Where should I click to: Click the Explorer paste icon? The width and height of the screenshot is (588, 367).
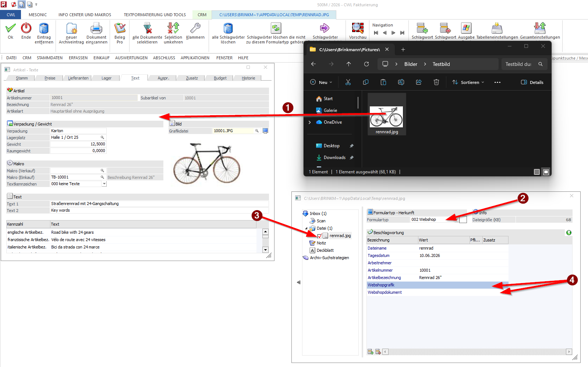point(383,82)
